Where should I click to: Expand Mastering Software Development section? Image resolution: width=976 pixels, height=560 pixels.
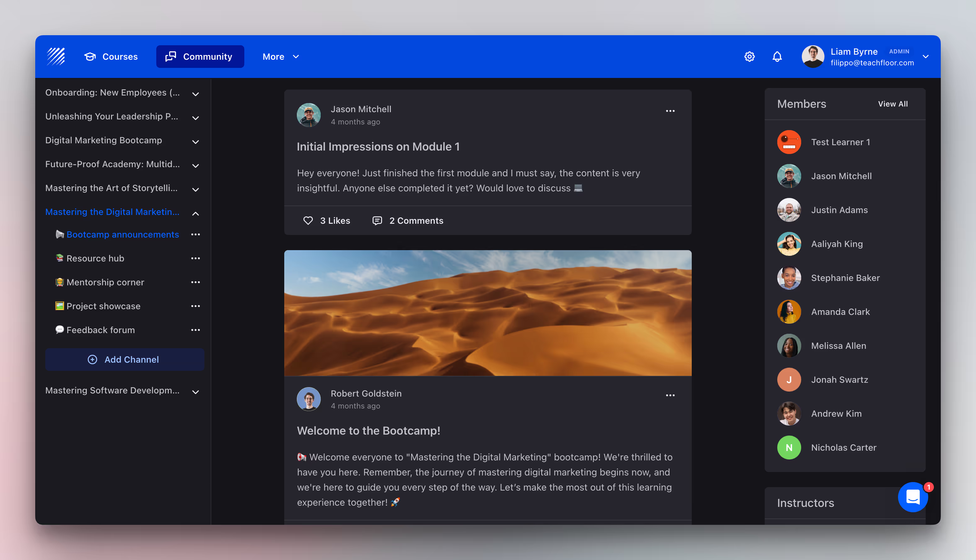[x=196, y=392]
